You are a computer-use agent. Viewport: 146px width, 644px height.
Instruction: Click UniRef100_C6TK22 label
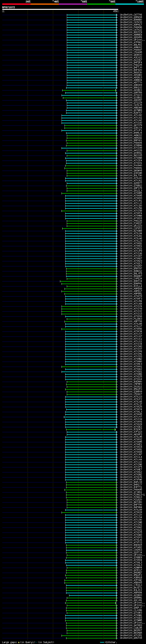point(131,30)
